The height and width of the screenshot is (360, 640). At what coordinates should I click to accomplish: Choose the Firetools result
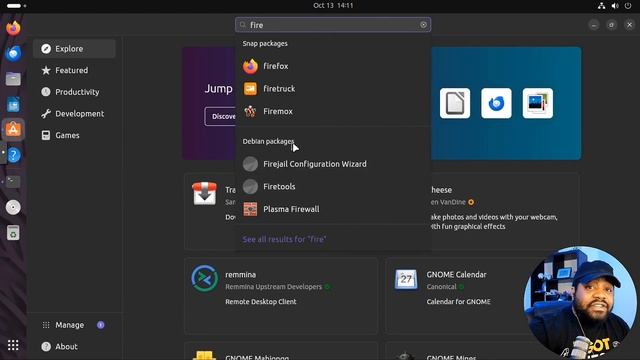point(333,187)
